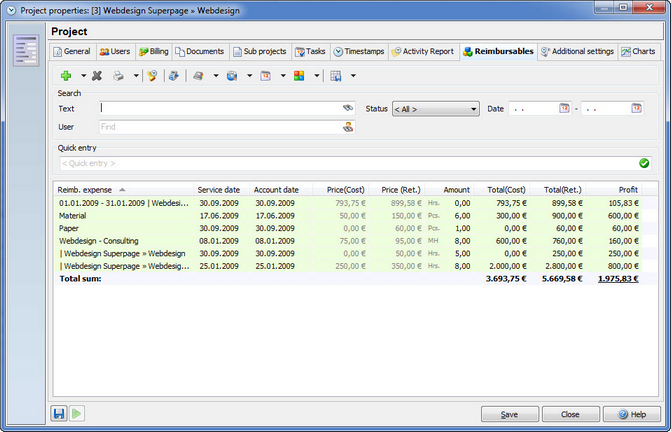This screenshot has height=432, width=671.
Task: Select the Webdesign - Consulting row
Action: tap(349, 241)
